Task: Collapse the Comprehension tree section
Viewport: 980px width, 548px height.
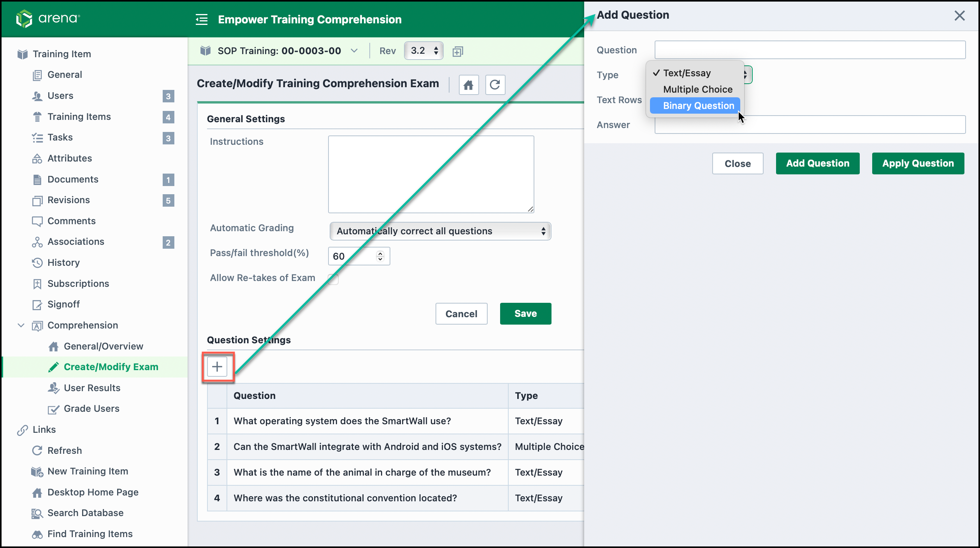Action: point(21,325)
